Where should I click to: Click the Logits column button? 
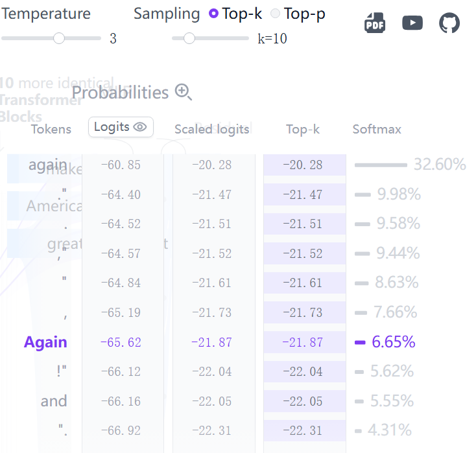(x=121, y=127)
